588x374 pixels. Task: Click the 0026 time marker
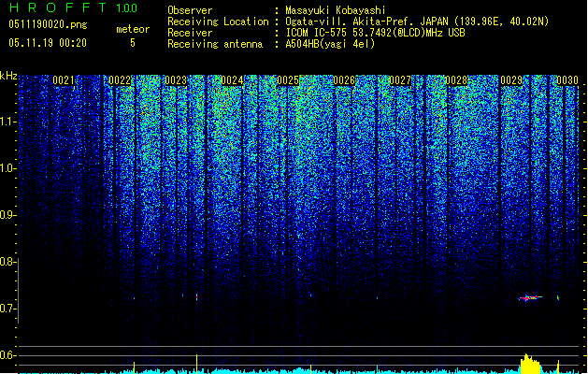[x=344, y=80]
